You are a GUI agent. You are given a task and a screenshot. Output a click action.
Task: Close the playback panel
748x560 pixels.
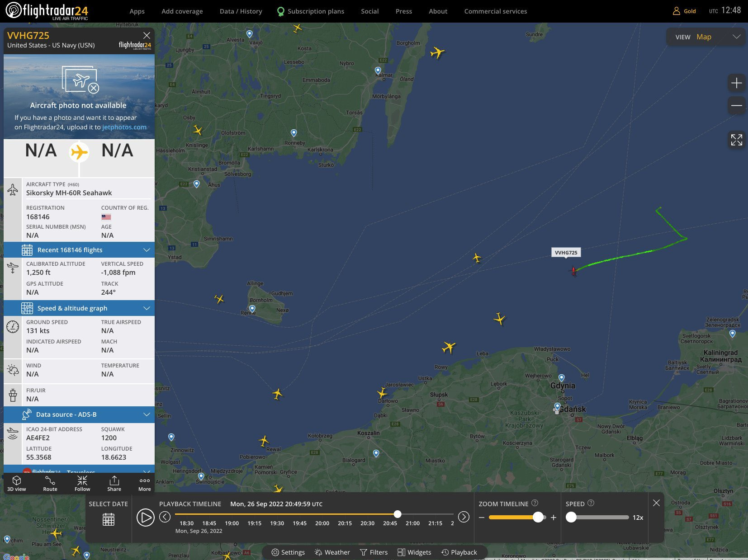[656, 503]
